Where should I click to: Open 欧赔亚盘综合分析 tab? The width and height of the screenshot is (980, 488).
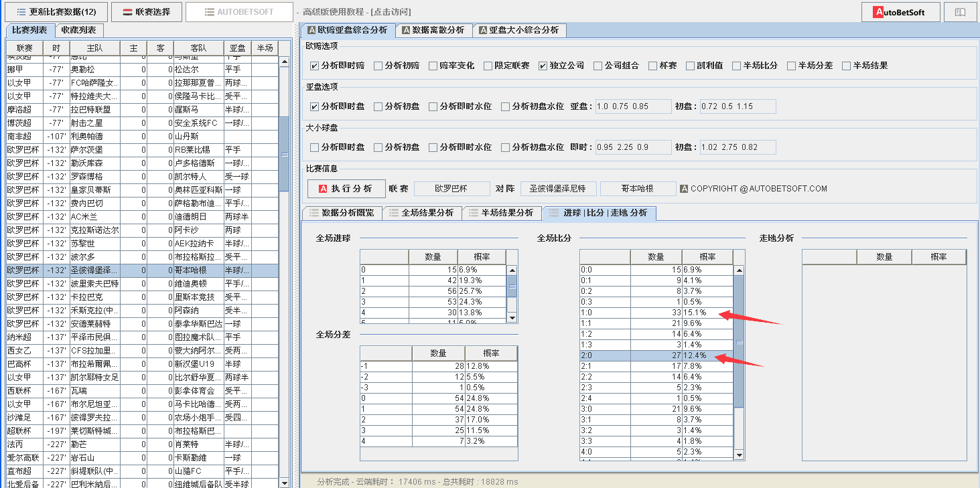pos(347,30)
